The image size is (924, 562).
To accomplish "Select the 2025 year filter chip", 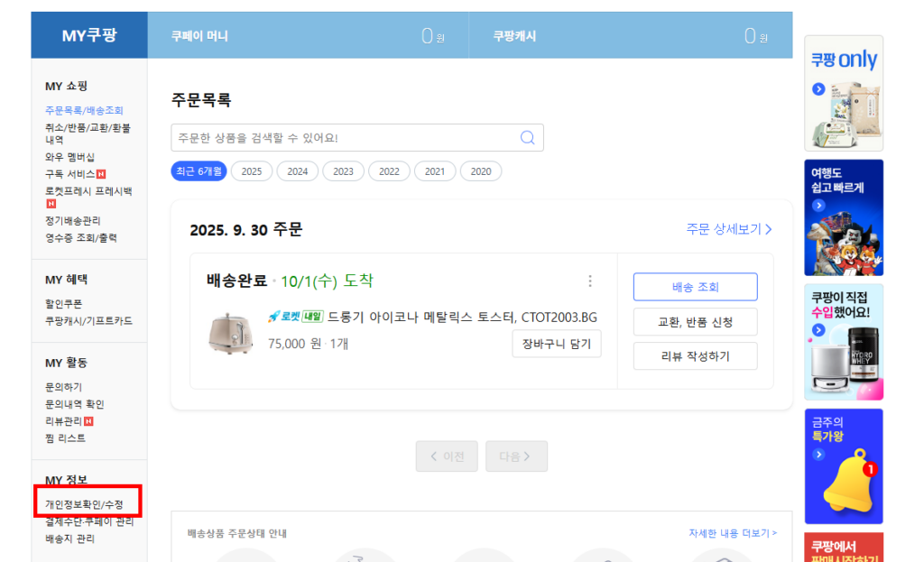I will [252, 171].
